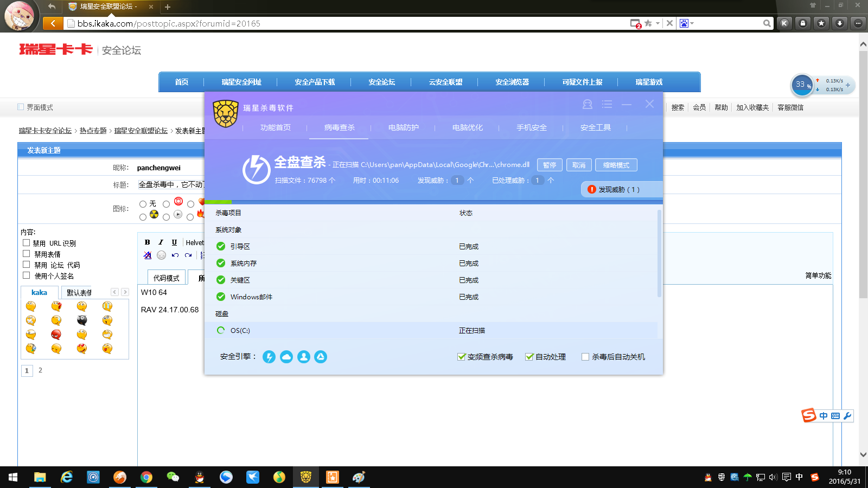Image resolution: width=868 pixels, height=488 pixels.
Task: Toggle the 变频查杀病毒 checkbox
Action: click(462, 357)
